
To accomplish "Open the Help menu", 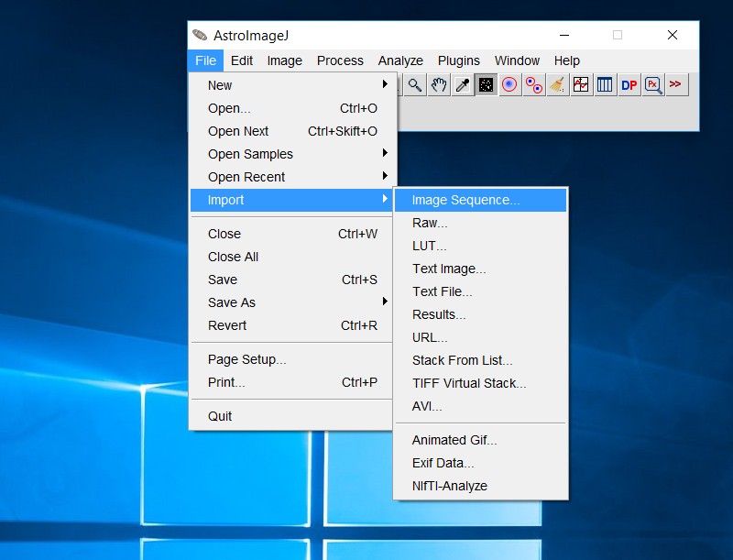I will click(x=567, y=60).
